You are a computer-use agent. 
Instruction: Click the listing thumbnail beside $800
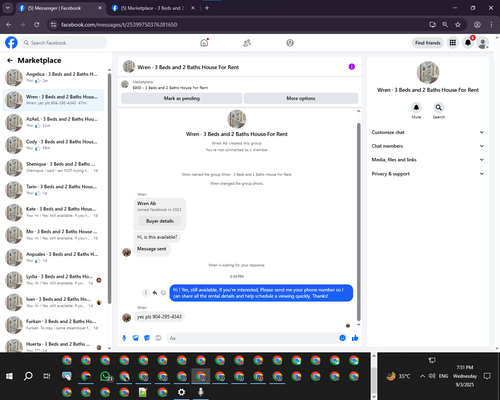[x=125, y=84]
